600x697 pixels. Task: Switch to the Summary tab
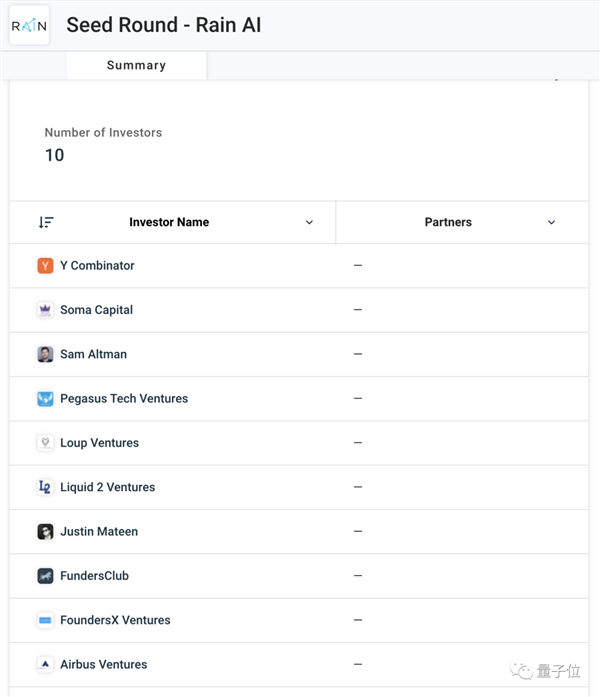pyautogui.click(x=136, y=65)
